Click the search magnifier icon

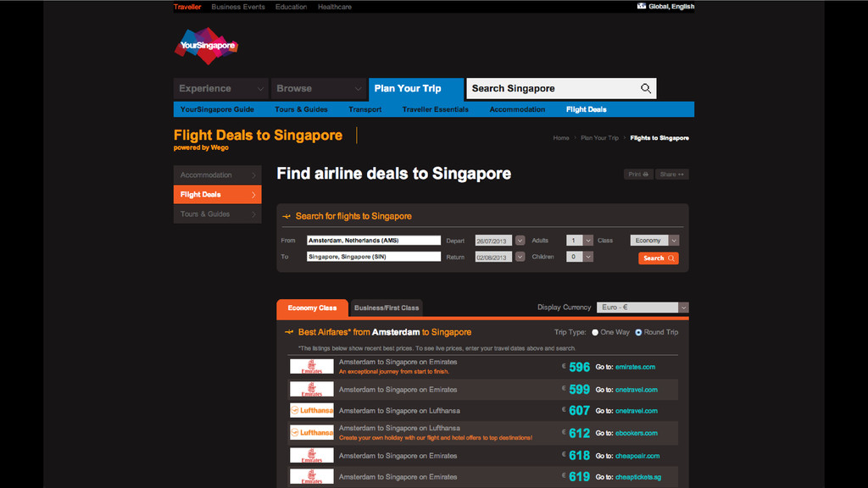(x=645, y=88)
